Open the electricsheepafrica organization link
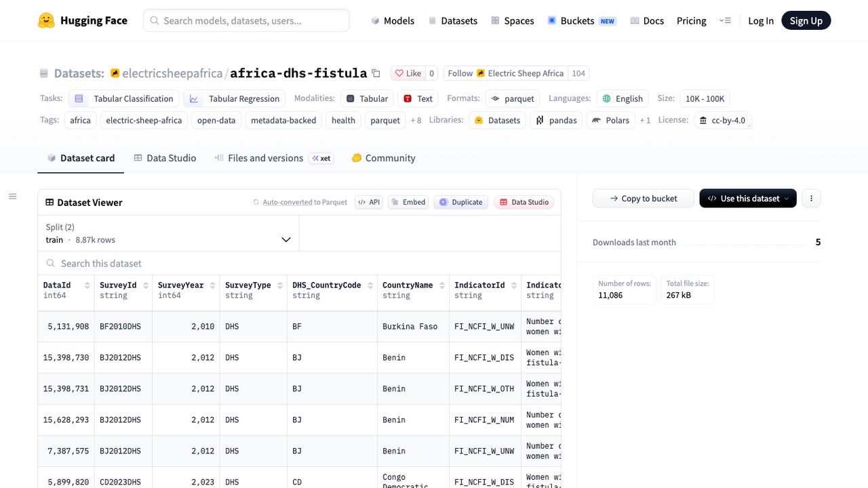 click(172, 73)
